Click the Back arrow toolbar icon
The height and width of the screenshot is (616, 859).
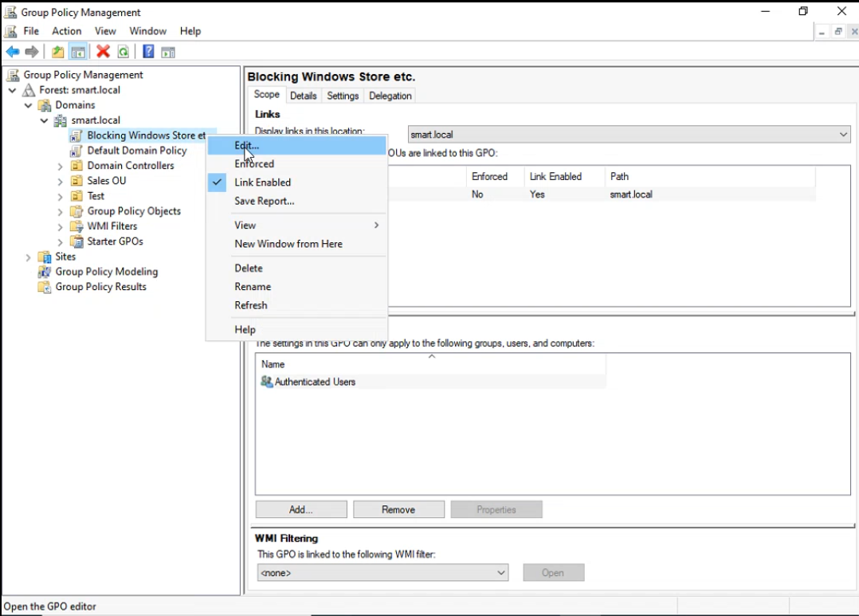pos(13,52)
